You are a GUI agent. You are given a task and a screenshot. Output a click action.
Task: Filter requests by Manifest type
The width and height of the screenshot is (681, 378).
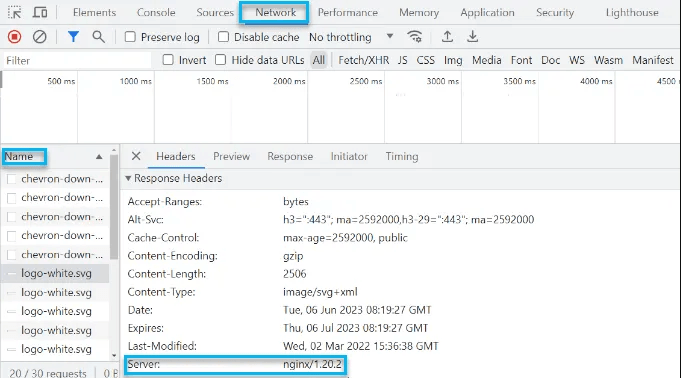[x=652, y=60]
